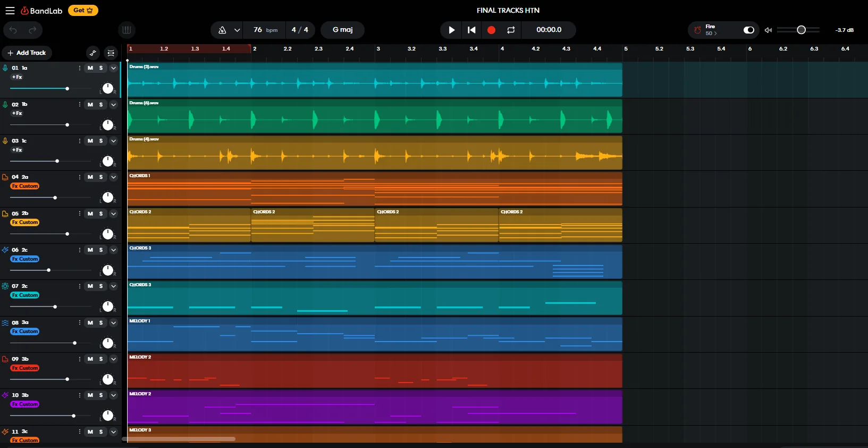The width and height of the screenshot is (868, 448).
Task: Mute track 03 1c
Action: [90, 141]
